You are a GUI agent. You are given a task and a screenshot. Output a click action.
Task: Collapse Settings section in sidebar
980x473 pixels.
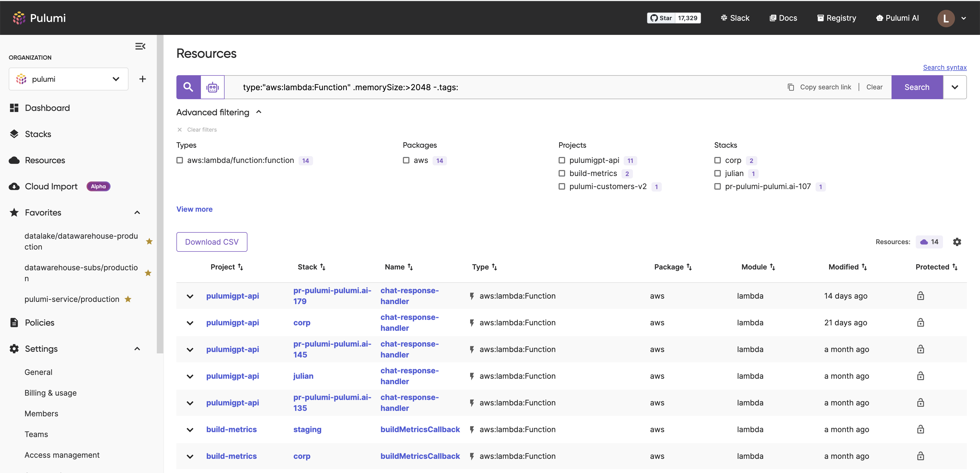click(137, 349)
